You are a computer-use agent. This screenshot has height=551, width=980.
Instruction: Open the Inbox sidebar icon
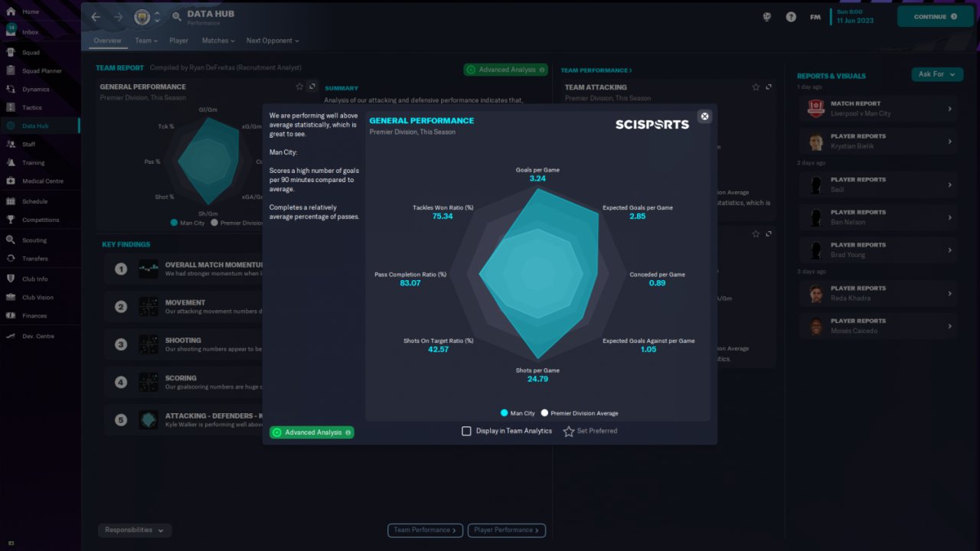click(11, 32)
